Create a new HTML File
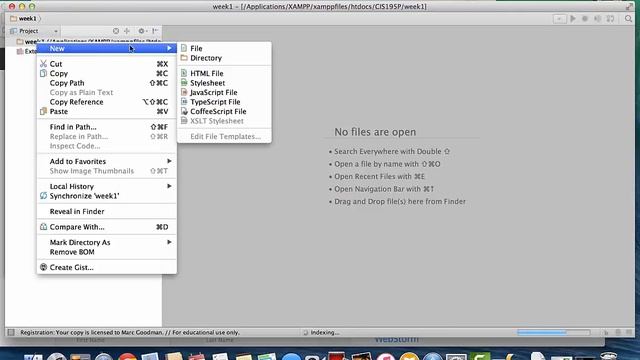This screenshot has height=360, width=640. tap(224, 73)
